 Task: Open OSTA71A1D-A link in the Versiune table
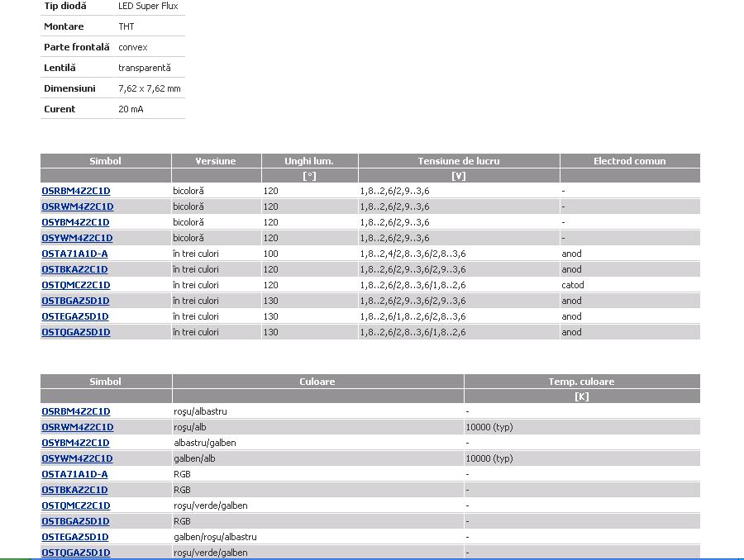point(74,254)
